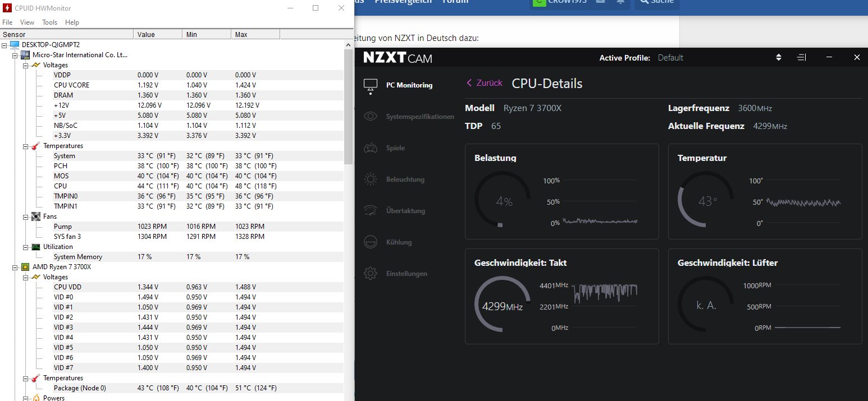The height and width of the screenshot is (401, 868).
Task: Minimize the NZXT CAM window
Action: coord(829,58)
